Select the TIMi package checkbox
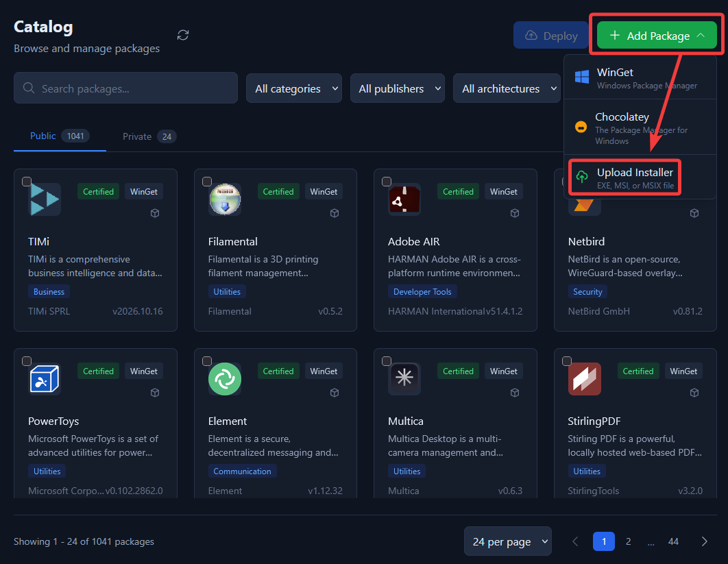The height and width of the screenshot is (564, 728). 27,182
